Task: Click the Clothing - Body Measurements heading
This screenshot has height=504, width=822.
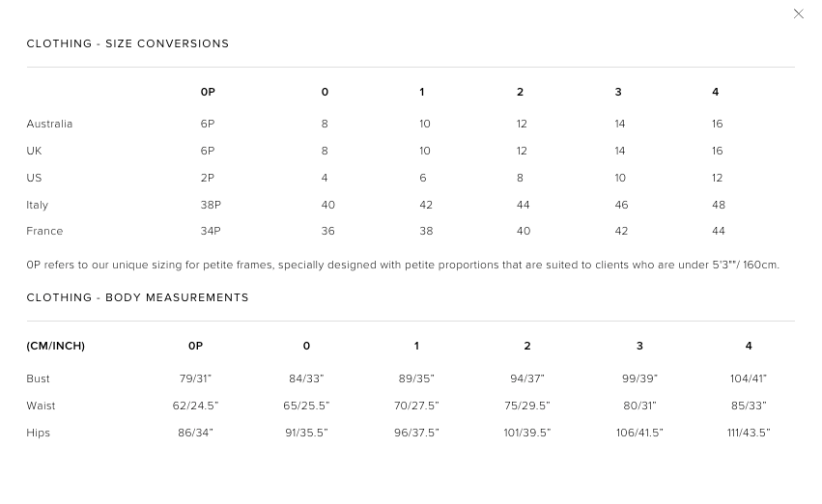Action: pos(137,297)
